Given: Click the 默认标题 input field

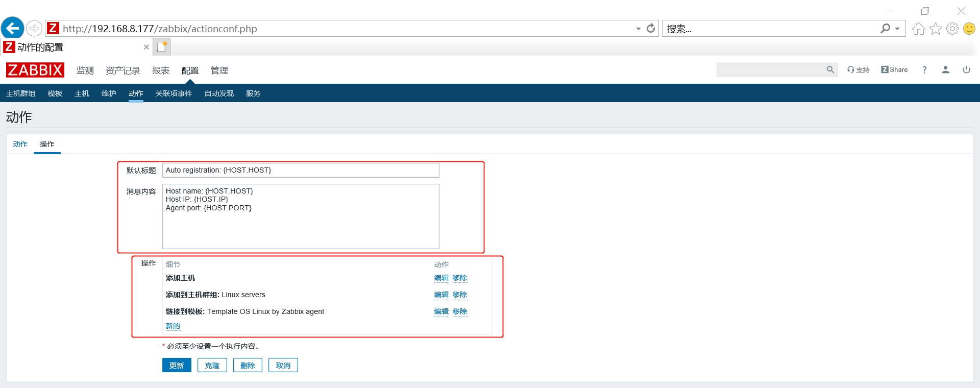Looking at the screenshot, I should pyautogui.click(x=301, y=170).
